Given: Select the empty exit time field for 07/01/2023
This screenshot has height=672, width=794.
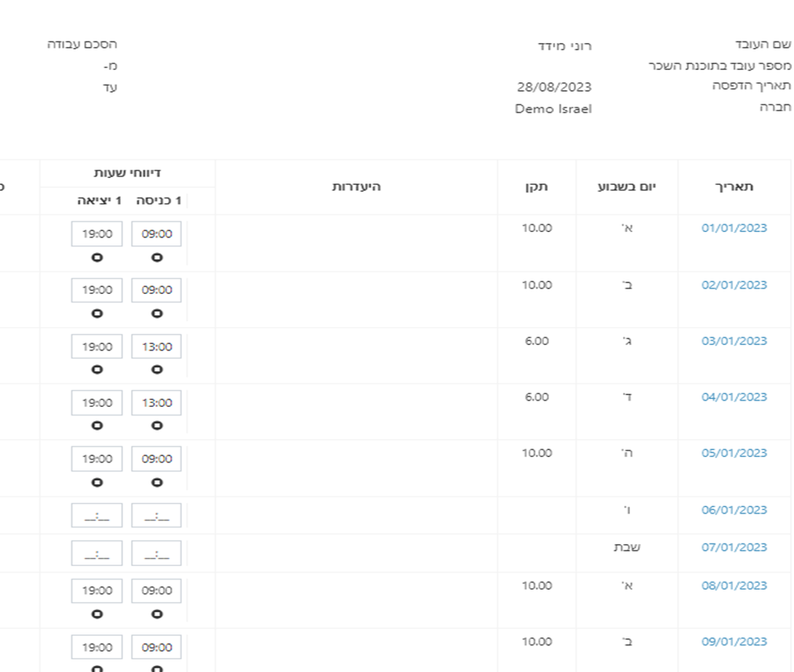Looking at the screenshot, I should [x=97, y=553].
